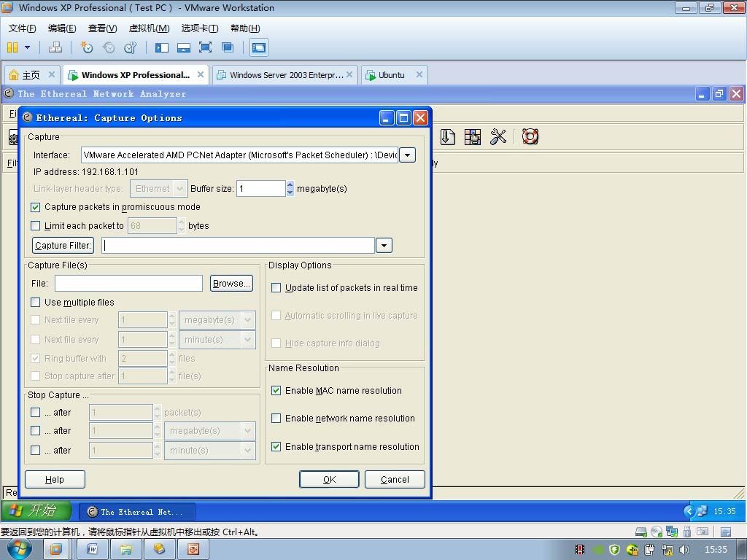The image size is (747, 560).
Task: Click the host volume speaker tray icon
Action: [684, 550]
